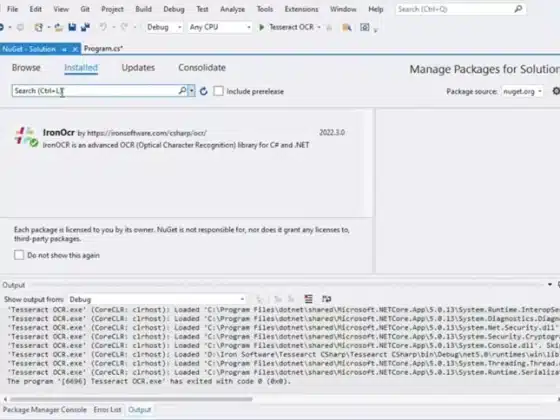Select the Browse tab

click(x=26, y=68)
